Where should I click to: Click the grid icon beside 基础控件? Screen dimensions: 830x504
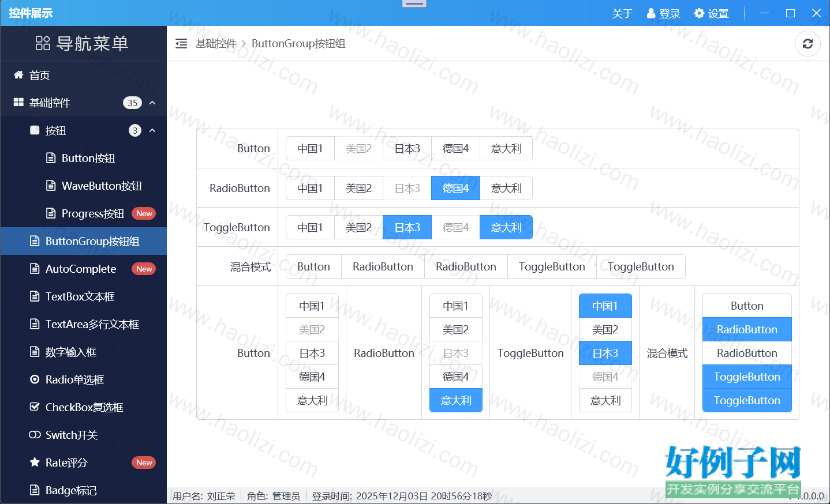(18, 103)
